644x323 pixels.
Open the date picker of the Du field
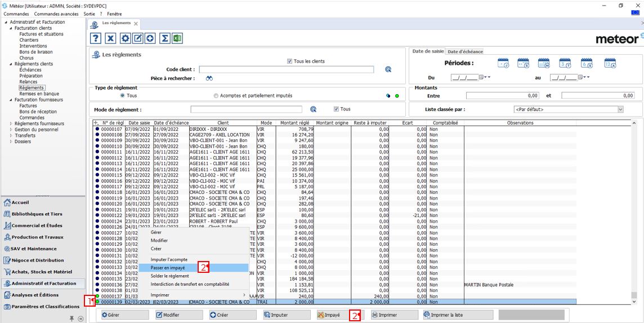click(x=482, y=77)
